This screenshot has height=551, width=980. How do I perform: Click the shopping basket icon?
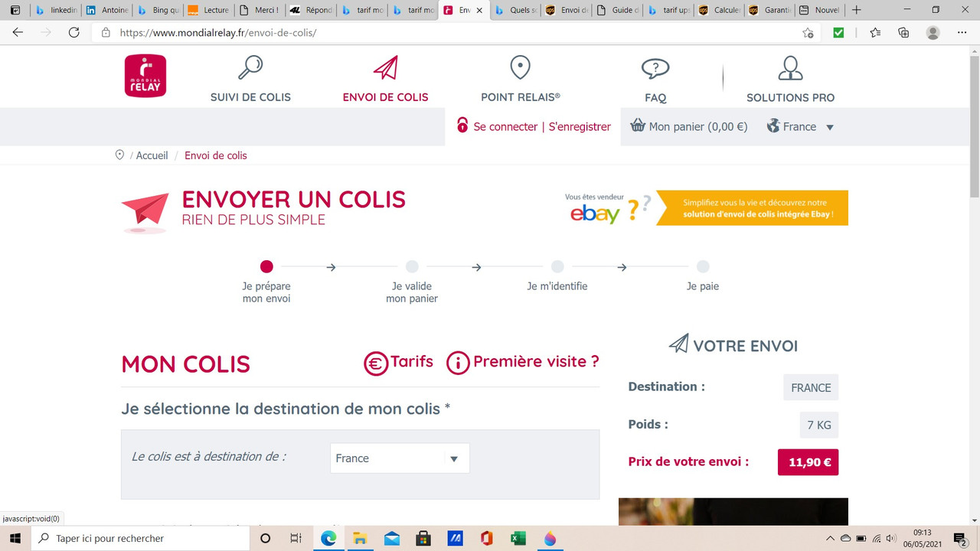click(x=638, y=126)
